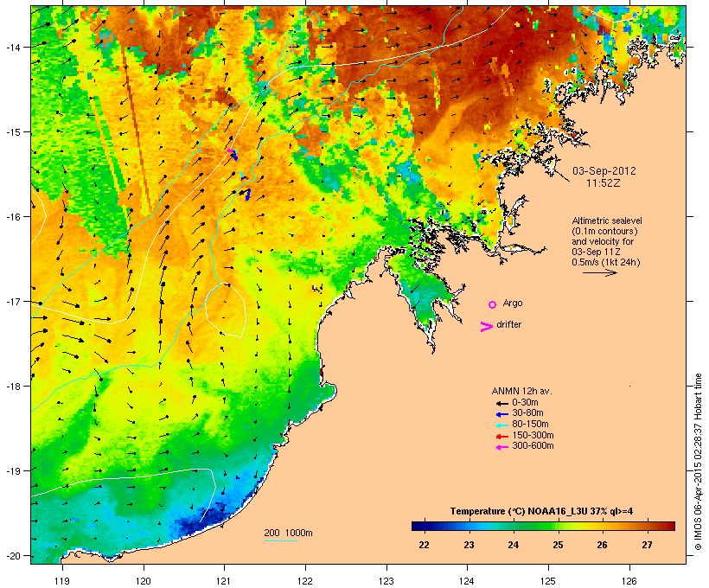Click the '0.5m/s (1kt 24h)' label

pos(606,262)
